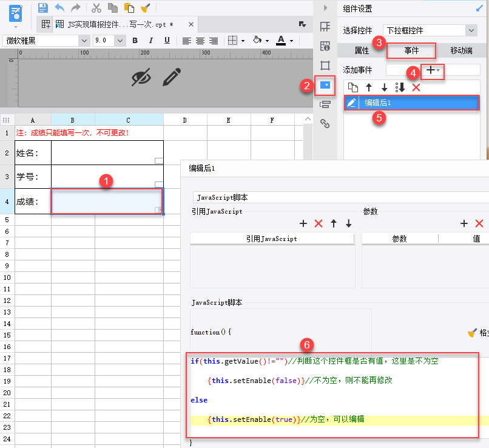Close the JS实现填报控件 cpt tab
489x448 pixels.
[191, 24]
